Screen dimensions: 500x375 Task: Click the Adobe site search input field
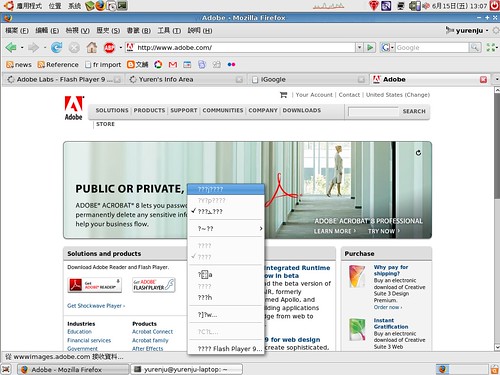[373, 111]
